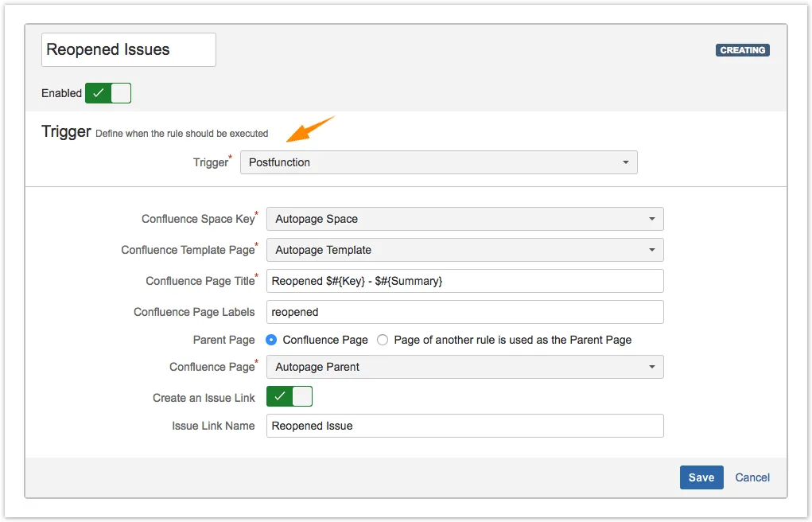The width and height of the screenshot is (812, 522).
Task: Click into the Confluence Page Labels field
Action: [x=464, y=312]
